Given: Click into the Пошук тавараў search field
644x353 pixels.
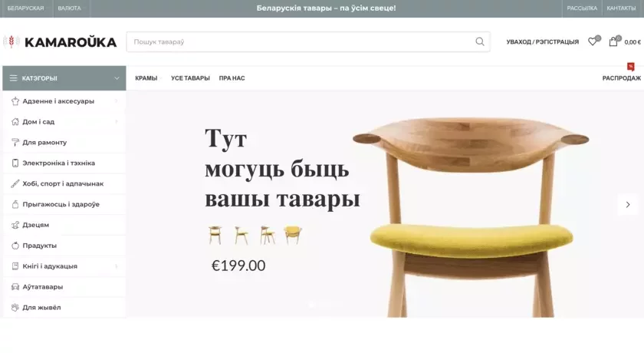Looking at the screenshot, I should point(300,41).
